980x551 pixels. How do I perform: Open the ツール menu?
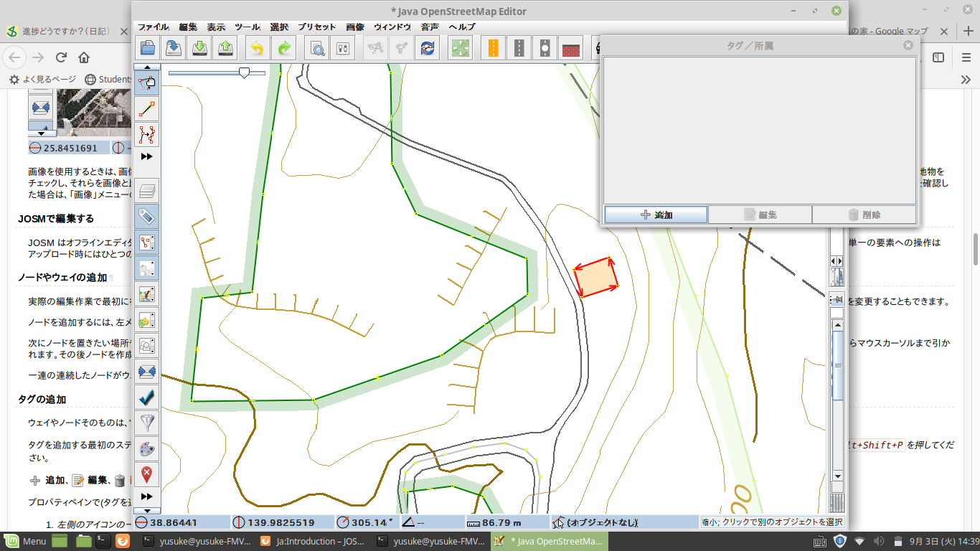pos(247,27)
